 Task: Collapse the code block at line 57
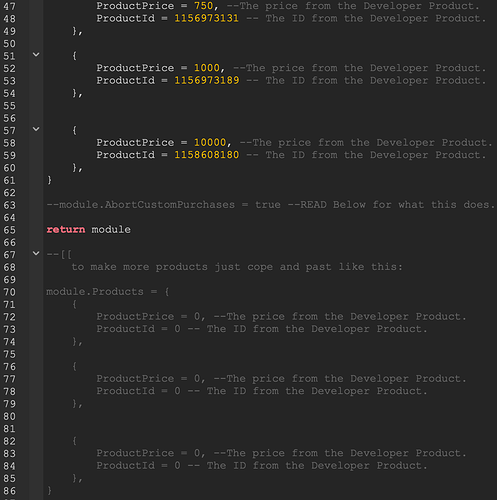pos(36,129)
